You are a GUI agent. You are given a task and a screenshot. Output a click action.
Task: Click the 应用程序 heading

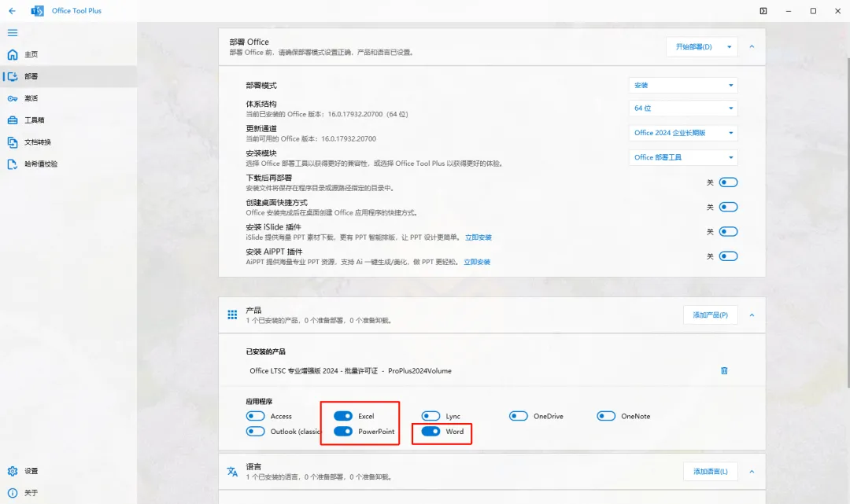coord(259,402)
